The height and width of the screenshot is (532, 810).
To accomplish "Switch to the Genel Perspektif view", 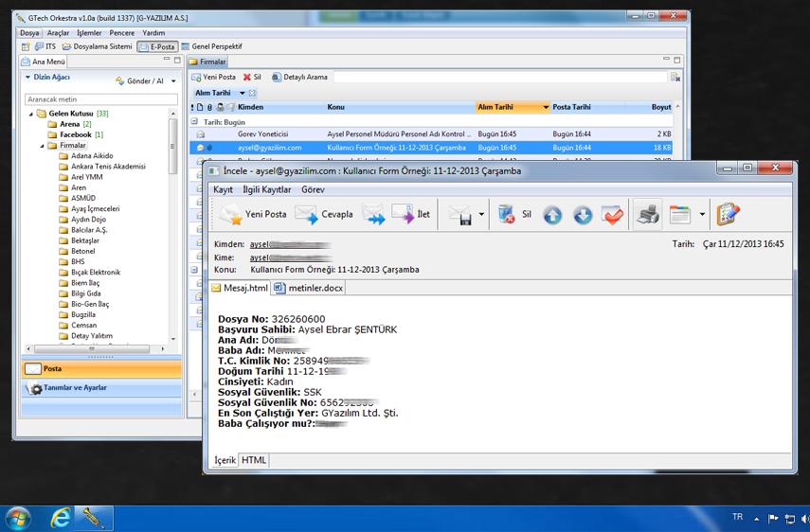I will pyautogui.click(x=212, y=46).
